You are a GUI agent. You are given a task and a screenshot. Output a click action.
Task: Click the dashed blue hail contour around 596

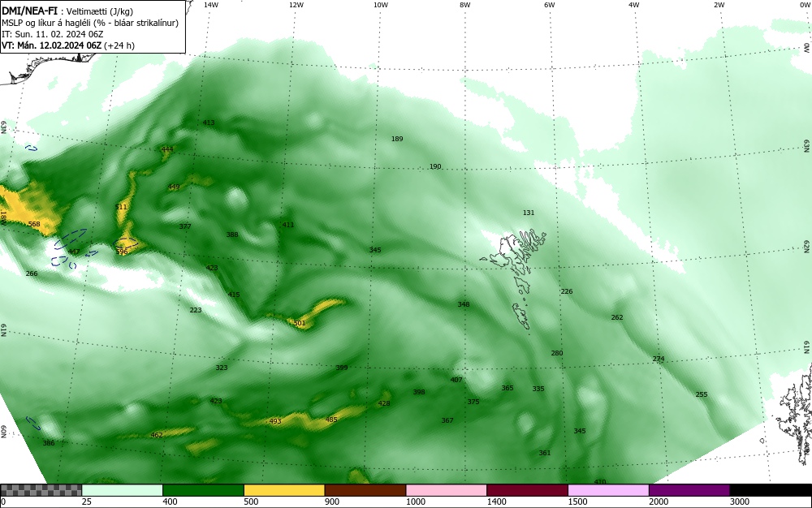[126, 243]
